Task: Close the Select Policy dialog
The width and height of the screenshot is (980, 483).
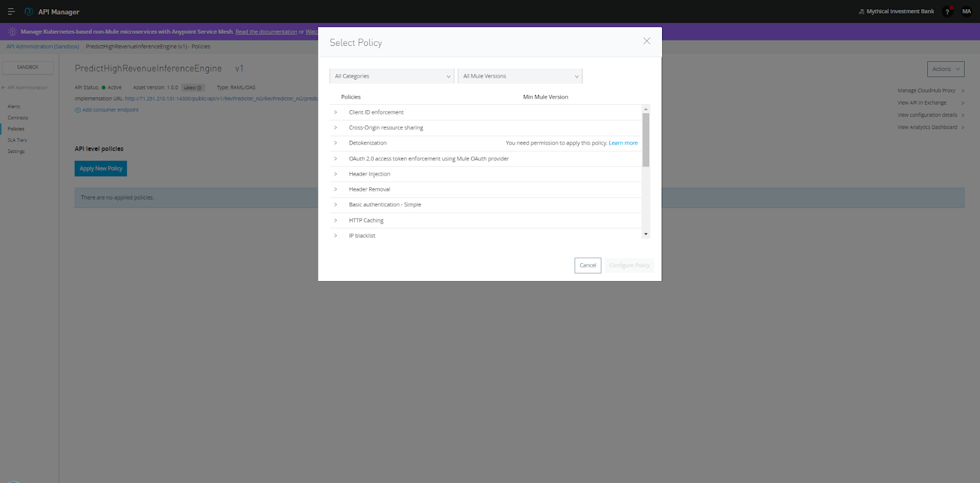Action: coord(646,41)
